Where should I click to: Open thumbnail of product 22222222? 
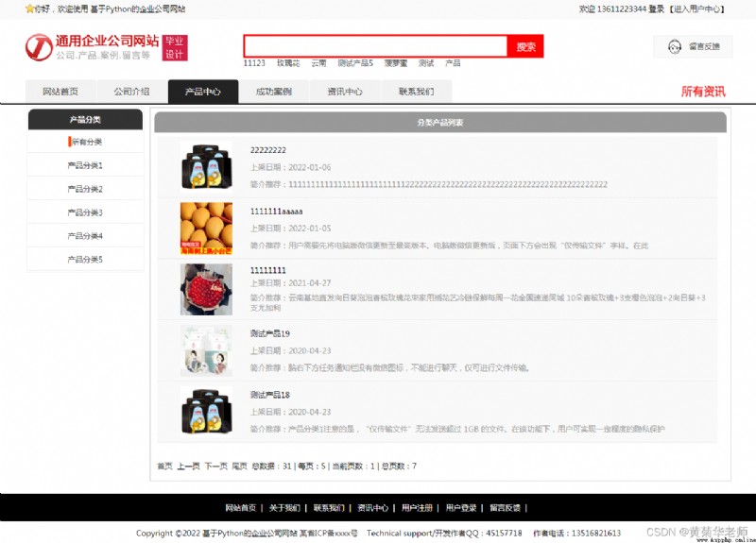(206, 167)
